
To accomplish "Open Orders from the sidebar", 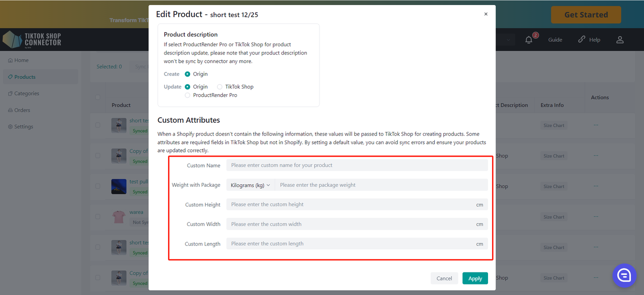I will (22, 110).
